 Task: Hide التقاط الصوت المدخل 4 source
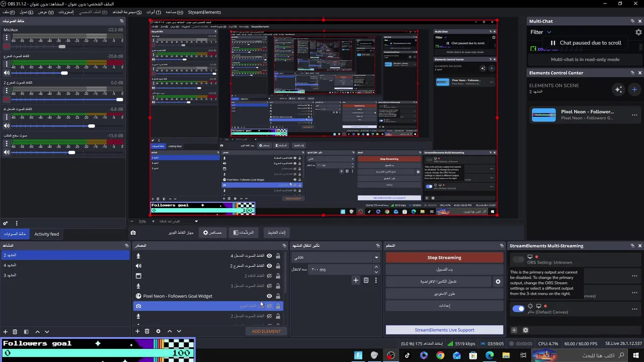point(269,256)
